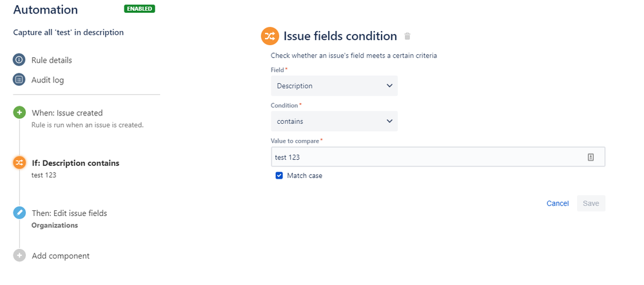The height and width of the screenshot is (285, 644).
Task: Click the Cancel link
Action: tap(558, 203)
